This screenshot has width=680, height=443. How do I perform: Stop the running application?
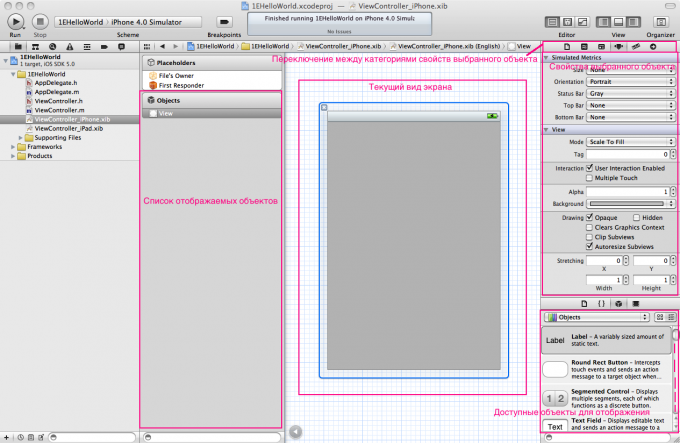(x=40, y=21)
